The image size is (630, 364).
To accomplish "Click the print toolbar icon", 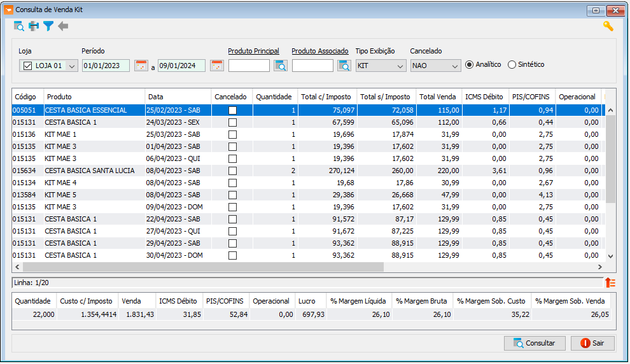I will click(34, 27).
